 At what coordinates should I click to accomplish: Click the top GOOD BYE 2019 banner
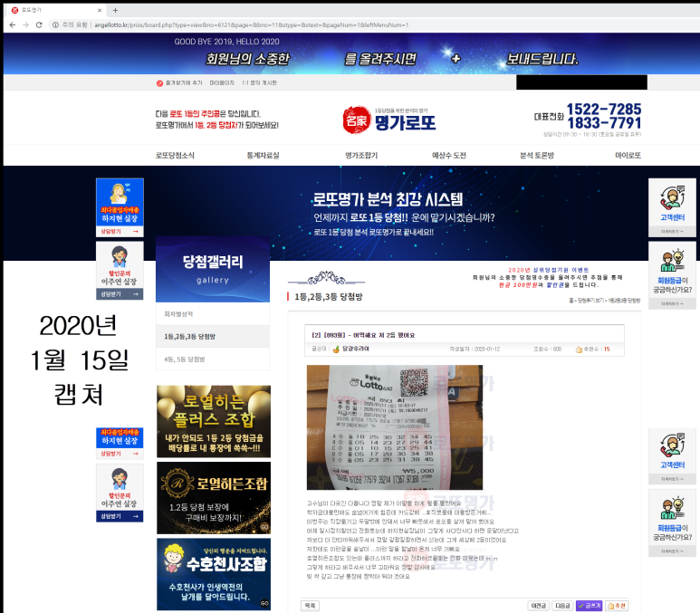point(351,53)
